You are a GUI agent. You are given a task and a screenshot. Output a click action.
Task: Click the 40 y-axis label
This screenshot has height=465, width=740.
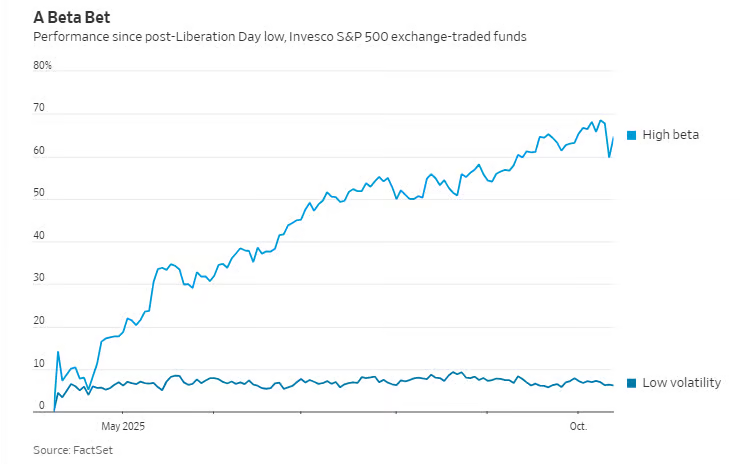point(39,236)
